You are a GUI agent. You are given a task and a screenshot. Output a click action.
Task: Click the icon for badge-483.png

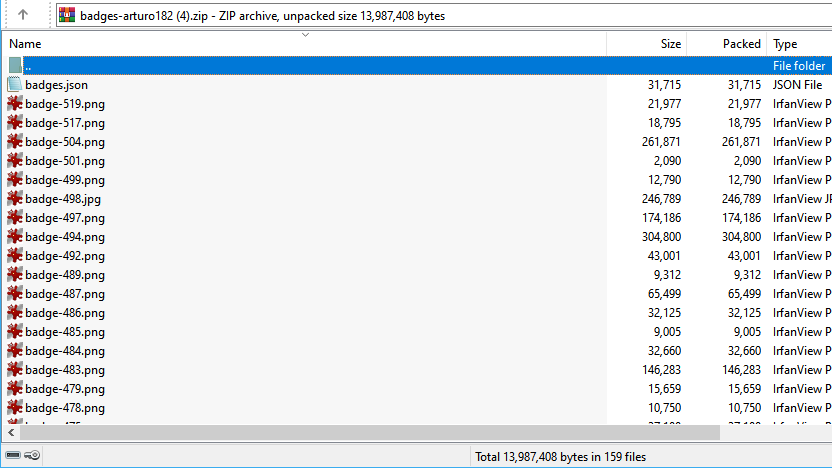15,369
